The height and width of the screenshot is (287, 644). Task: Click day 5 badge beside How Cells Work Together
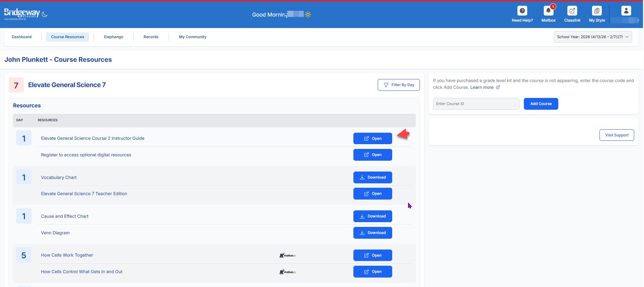tap(24, 255)
